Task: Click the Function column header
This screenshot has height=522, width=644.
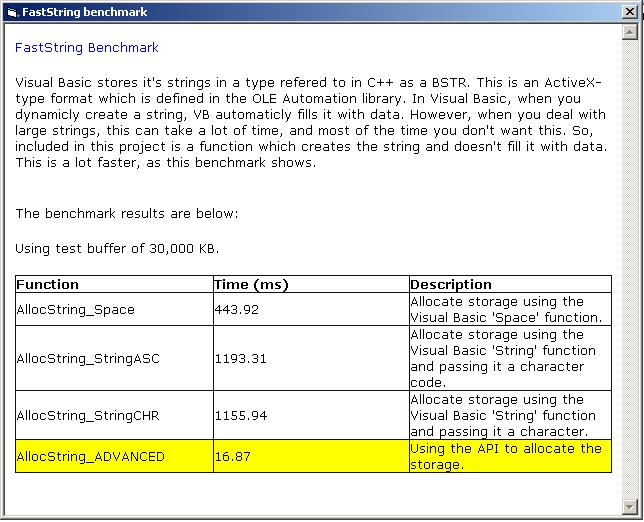Action: pyautogui.click(x=48, y=285)
